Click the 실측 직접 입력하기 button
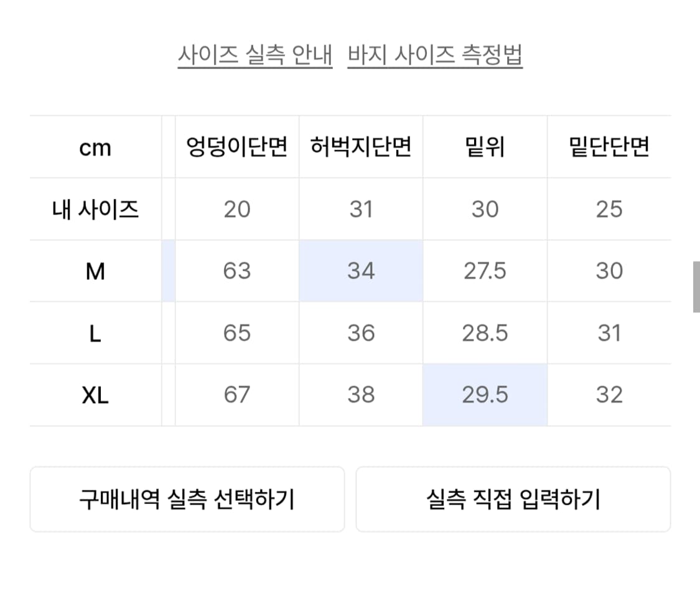700x593 pixels. coord(513,499)
